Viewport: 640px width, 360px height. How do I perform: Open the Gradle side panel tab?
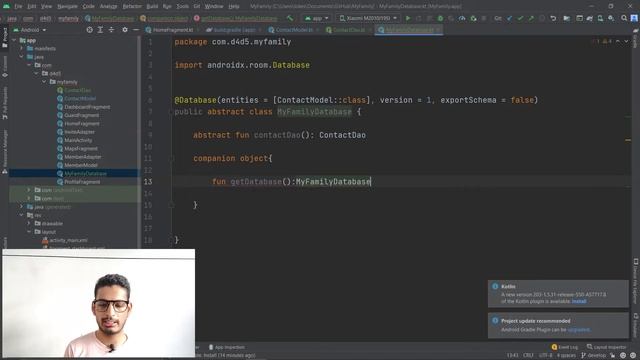[x=636, y=39]
